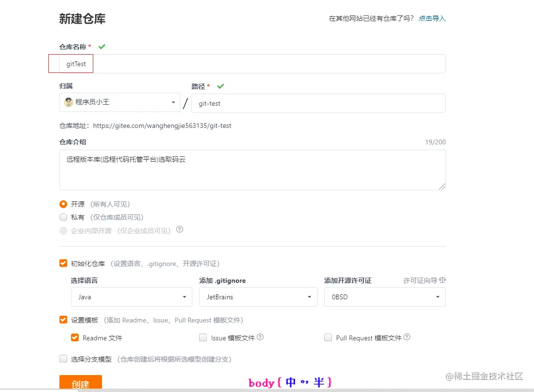The image size is (534, 392).
Task: Enable the Issue 模板文件 checkbox
Action: tap(203, 337)
